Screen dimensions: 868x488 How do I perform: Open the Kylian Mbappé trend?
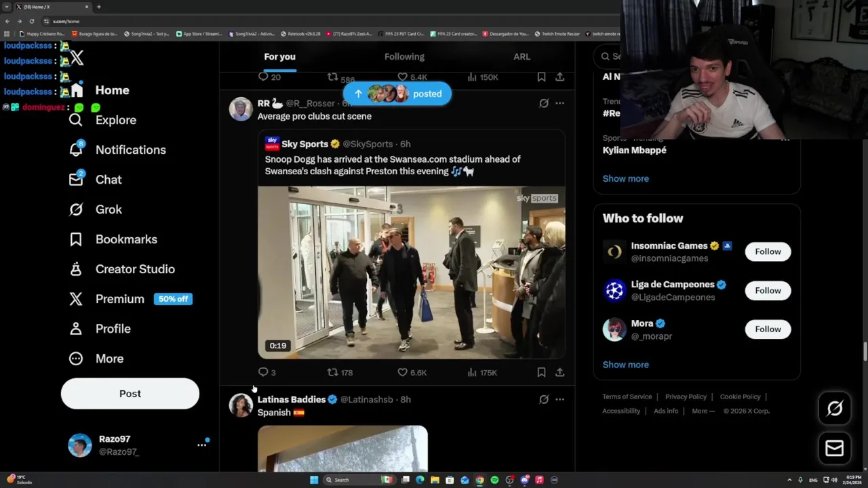[634, 150]
